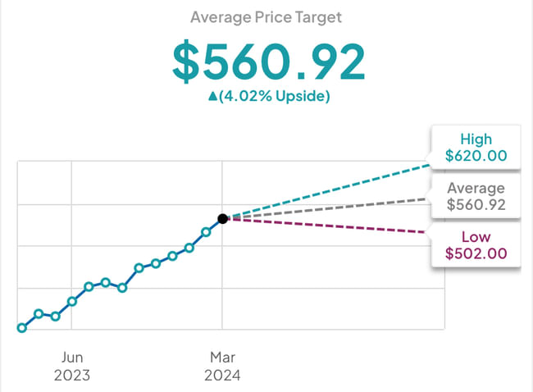Click the green upside triangle icon
The image size is (533, 392).
(213, 97)
